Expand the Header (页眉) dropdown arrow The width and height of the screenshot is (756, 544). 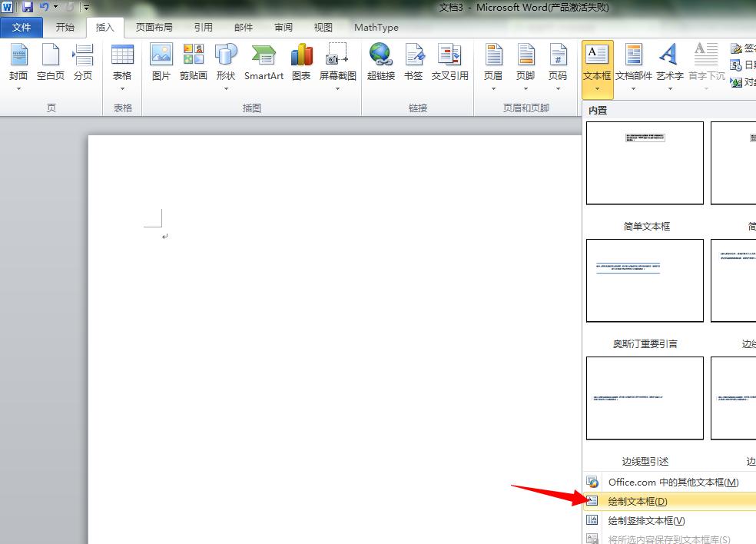493,88
